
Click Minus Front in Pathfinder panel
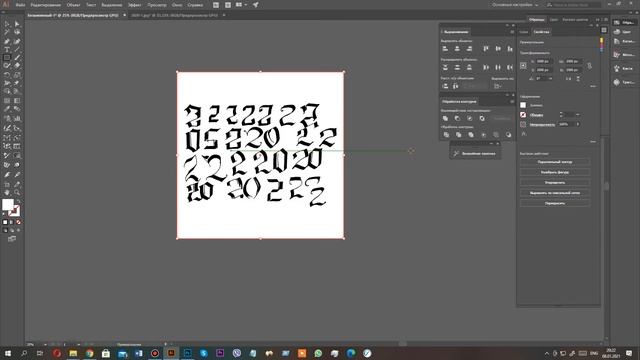457,118
